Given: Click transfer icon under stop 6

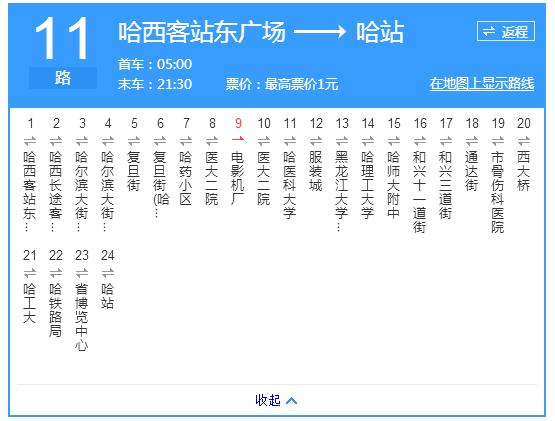Looking at the screenshot, I should 160,141.
